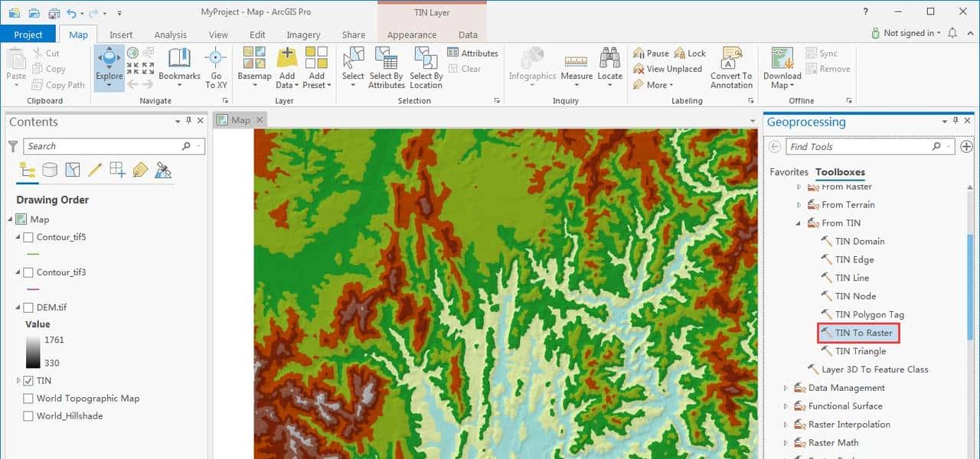Open the Basemap dropdown
This screenshot has width=980, height=459.
[253, 83]
